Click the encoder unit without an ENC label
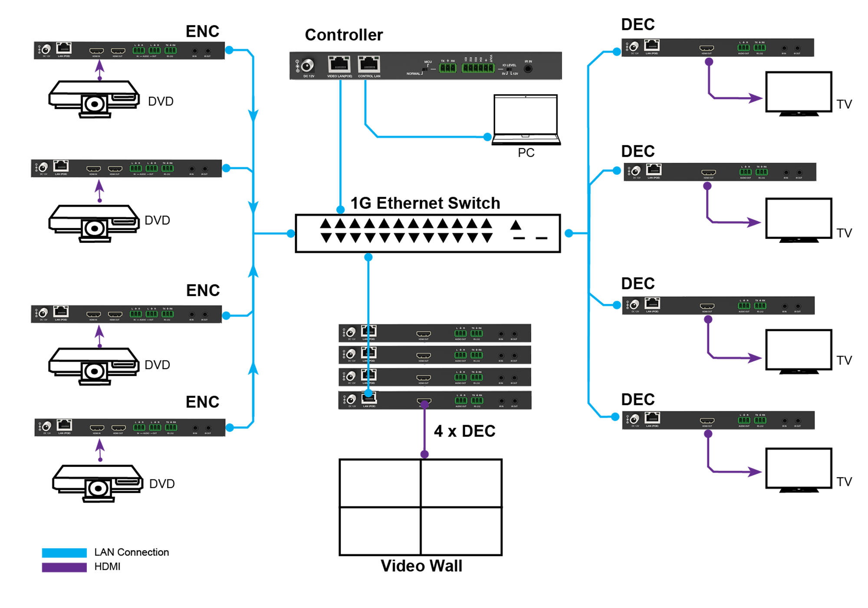868x608 pixels. (126, 169)
